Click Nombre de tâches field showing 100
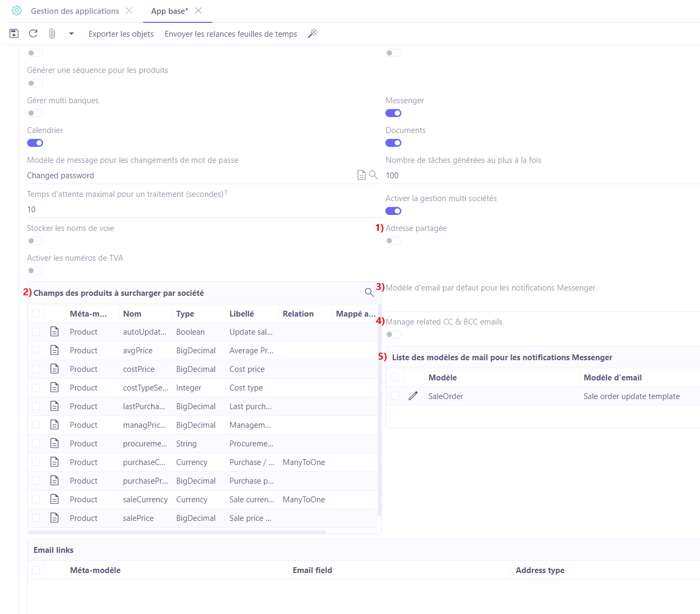Viewport: 700px width, 614px height. click(x=542, y=176)
